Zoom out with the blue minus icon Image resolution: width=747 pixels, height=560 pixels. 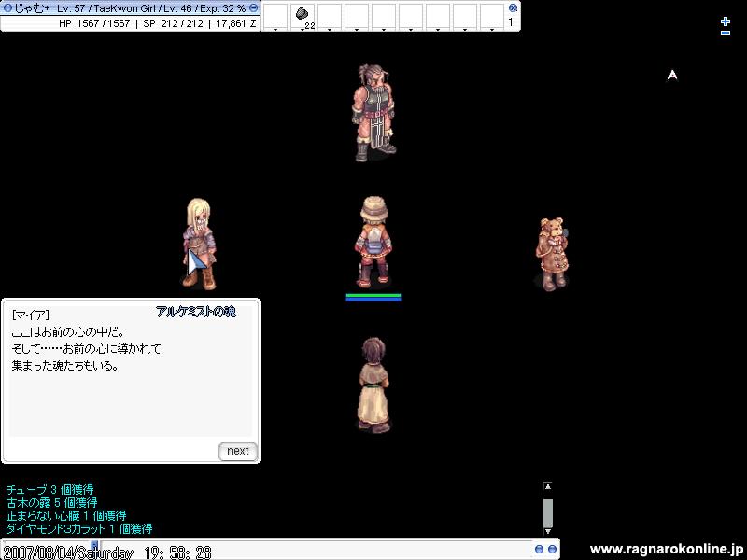[x=726, y=33]
